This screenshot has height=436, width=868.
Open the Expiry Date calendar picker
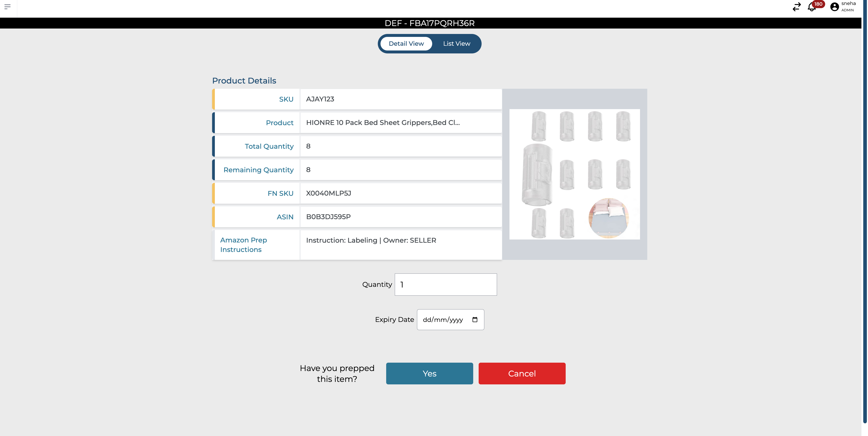click(475, 319)
